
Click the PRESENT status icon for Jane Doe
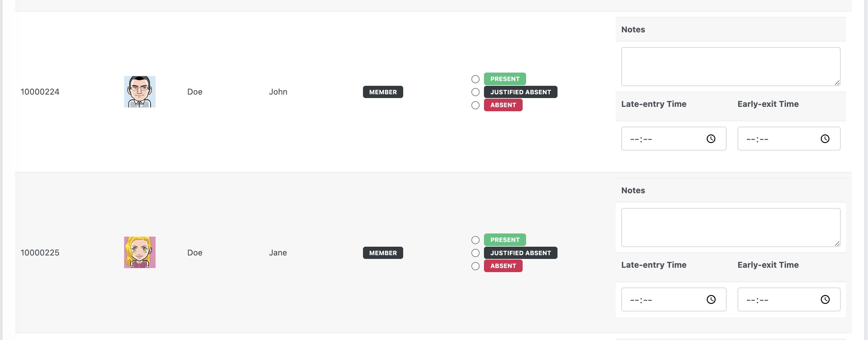coord(475,239)
